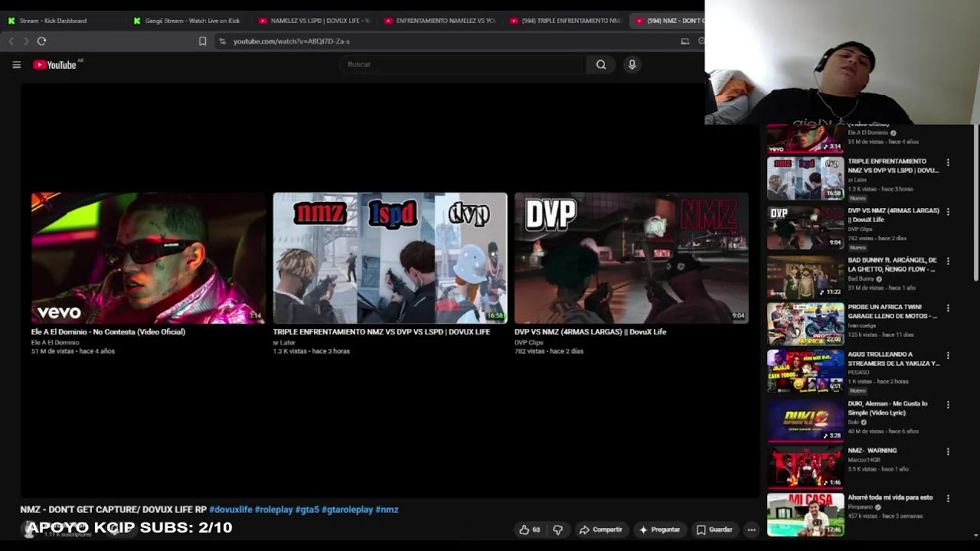Click sidebar title BAD BUNNY ft. ARCÁNGEL
The image size is (980, 551).
[892, 265]
